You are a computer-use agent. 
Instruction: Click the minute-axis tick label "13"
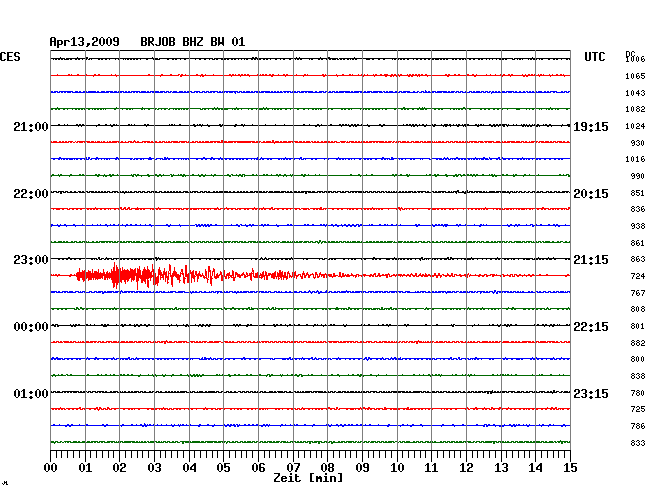tap(501, 468)
